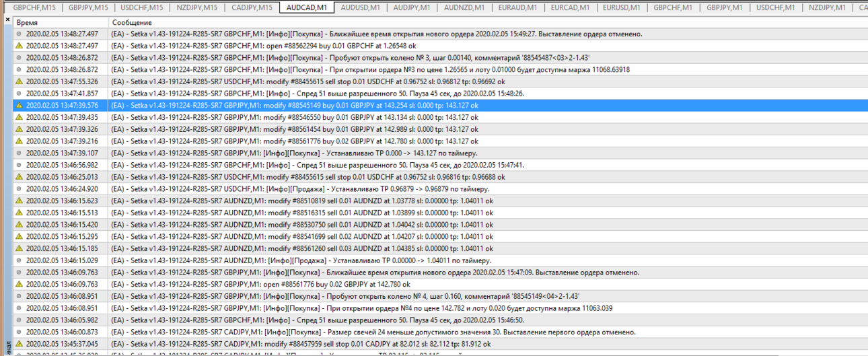Click warning icon on 13:47:39.435 row

[x=19, y=117]
